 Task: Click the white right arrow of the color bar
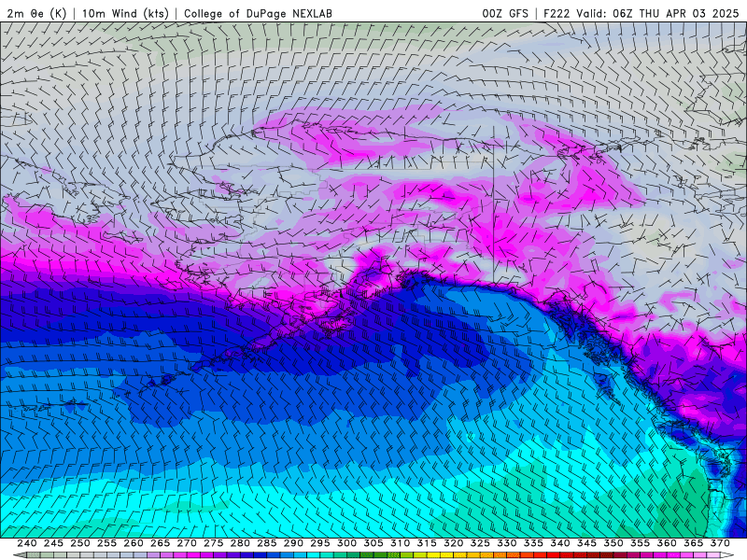(x=727, y=555)
